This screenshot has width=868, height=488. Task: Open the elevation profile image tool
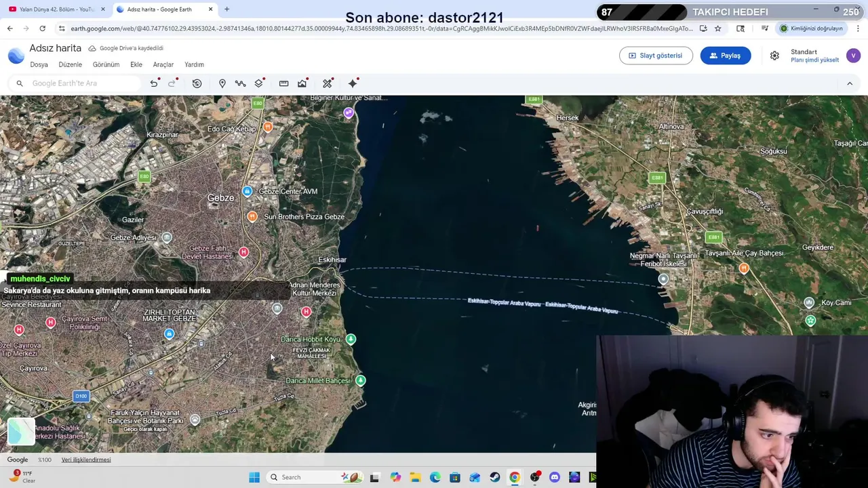(x=302, y=83)
